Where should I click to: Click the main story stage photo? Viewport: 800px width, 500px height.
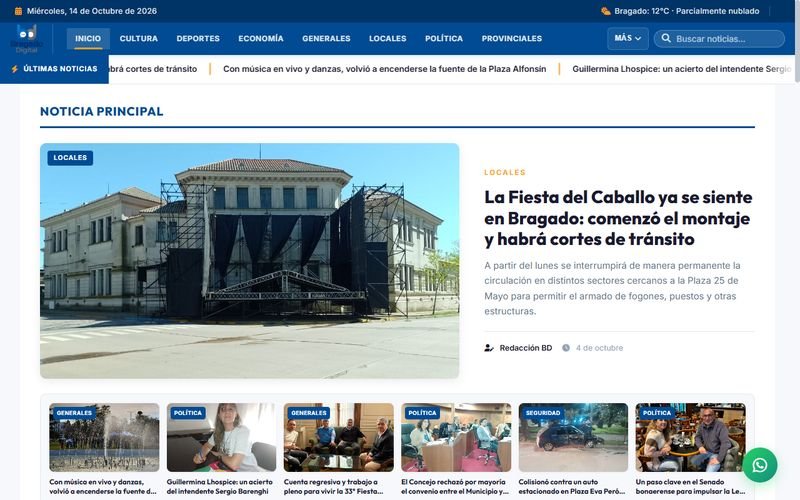point(249,261)
